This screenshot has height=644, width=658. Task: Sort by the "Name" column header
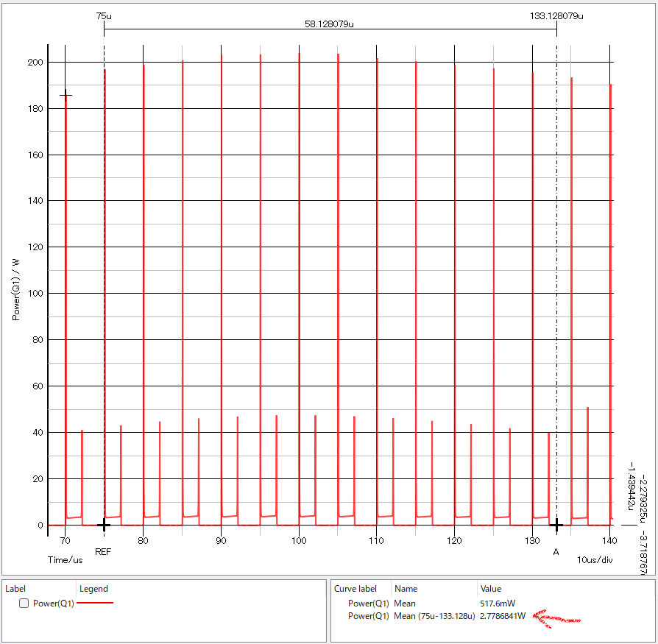(406, 589)
